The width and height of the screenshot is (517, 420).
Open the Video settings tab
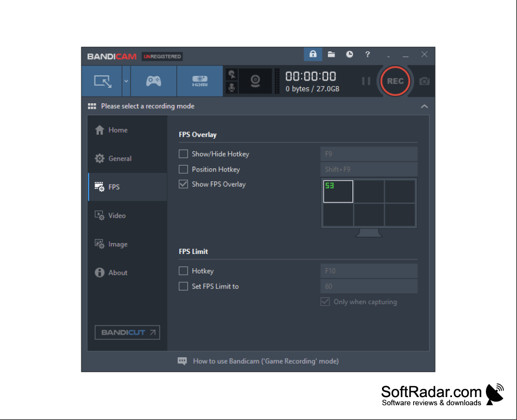[x=127, y=215]
